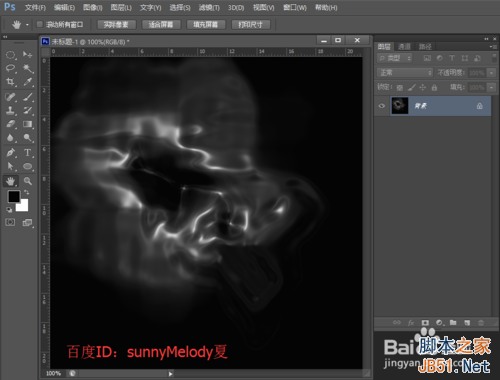This screenshot has width=500, height=380.
Task: Select the Eraser tool
Action: (x=11, y=124)
